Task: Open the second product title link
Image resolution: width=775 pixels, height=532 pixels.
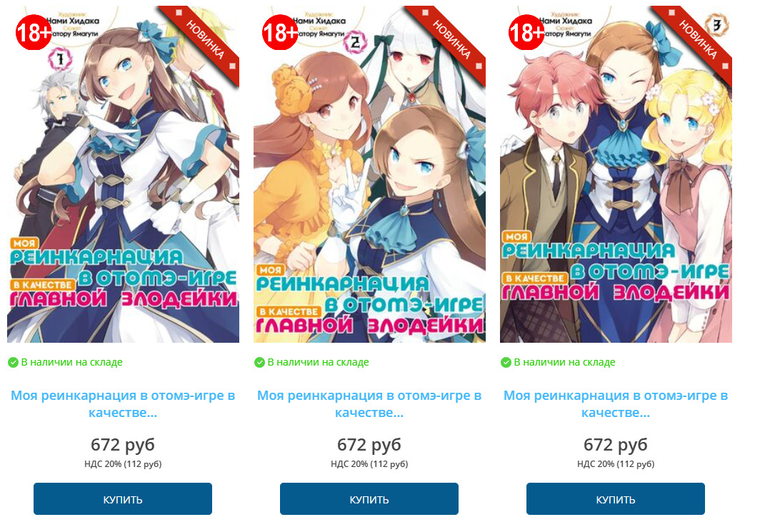Action: click(x=369, y=404)
